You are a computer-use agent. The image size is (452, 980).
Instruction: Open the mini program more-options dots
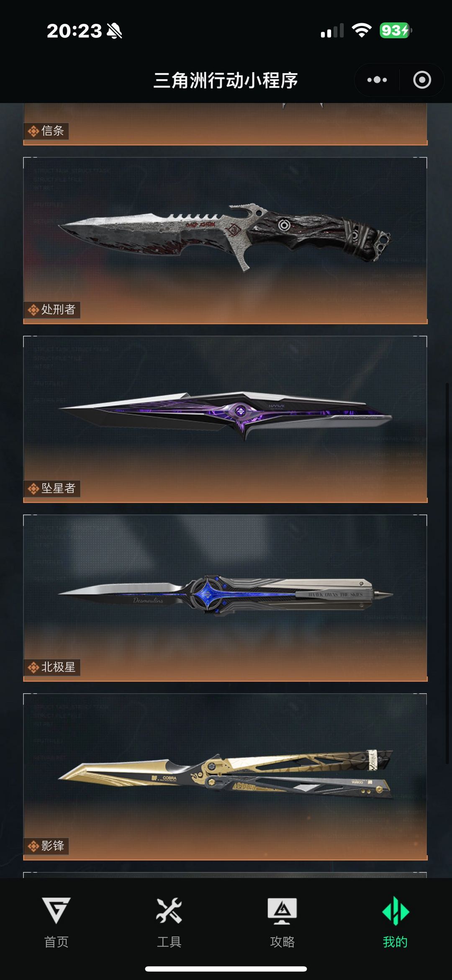tap(377, 80)
